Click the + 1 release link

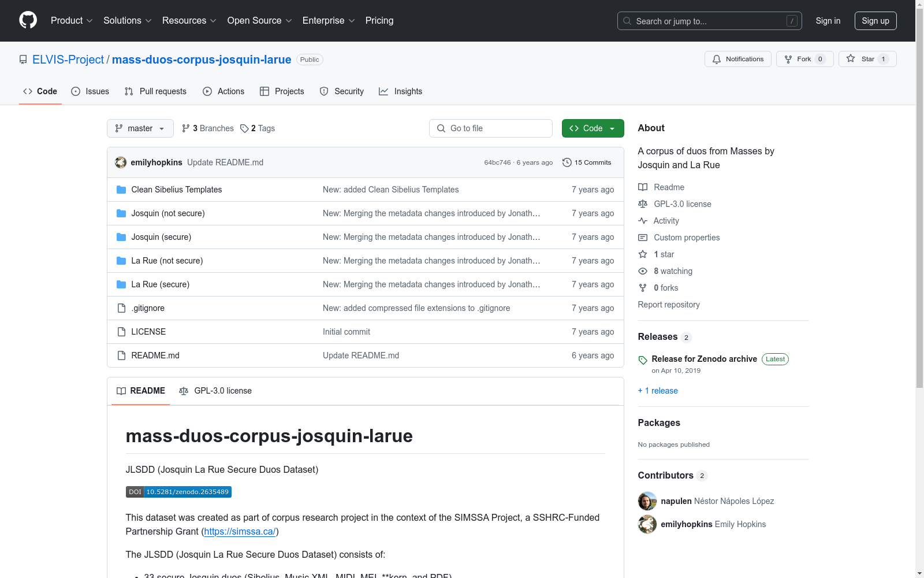coord(658,391)
